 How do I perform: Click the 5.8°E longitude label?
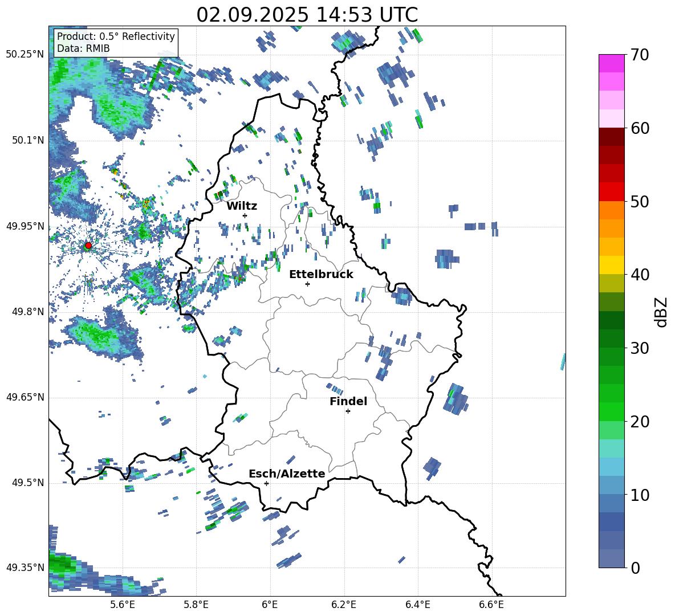click(196, 605)
